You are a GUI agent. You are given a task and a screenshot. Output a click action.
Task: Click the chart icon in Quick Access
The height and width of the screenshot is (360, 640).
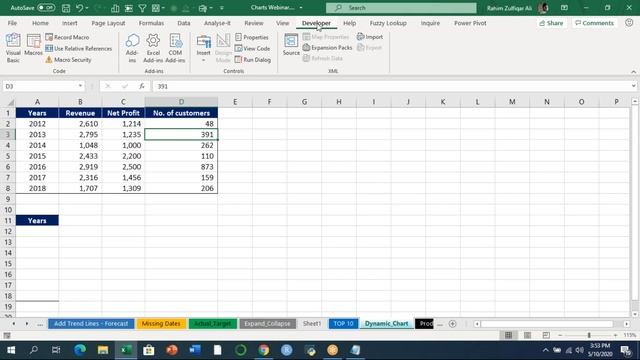[116, 8]
